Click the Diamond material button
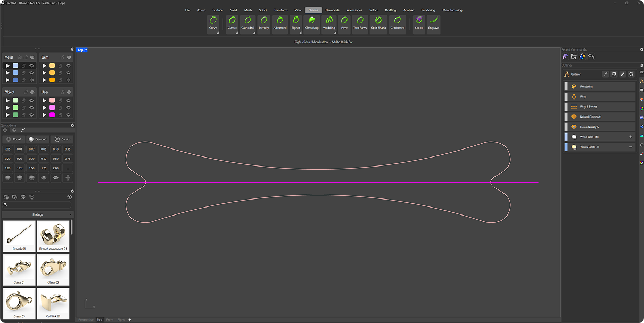This screenshot has height=323, width=644. (38, 139)
